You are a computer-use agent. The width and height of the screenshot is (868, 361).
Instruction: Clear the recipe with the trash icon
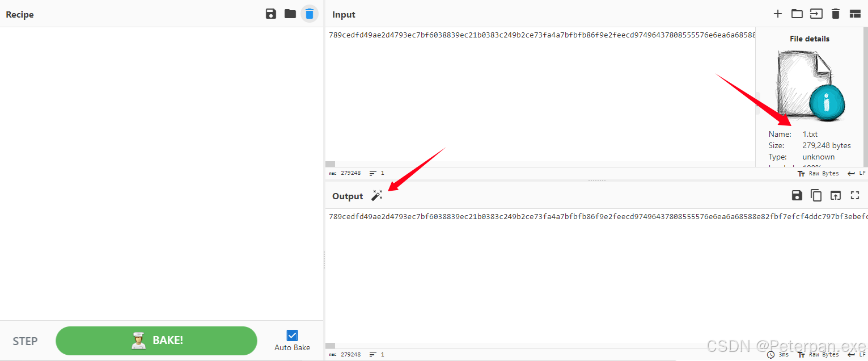pos(309,14)
